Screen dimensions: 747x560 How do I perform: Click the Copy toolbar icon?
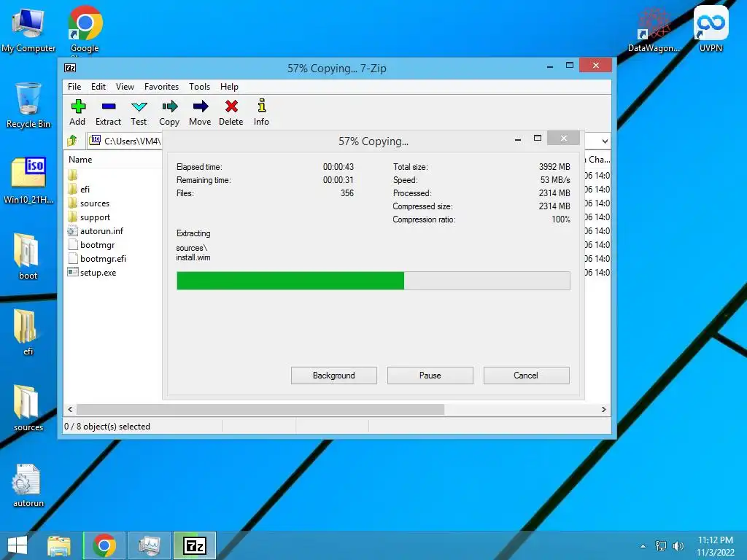169,112
